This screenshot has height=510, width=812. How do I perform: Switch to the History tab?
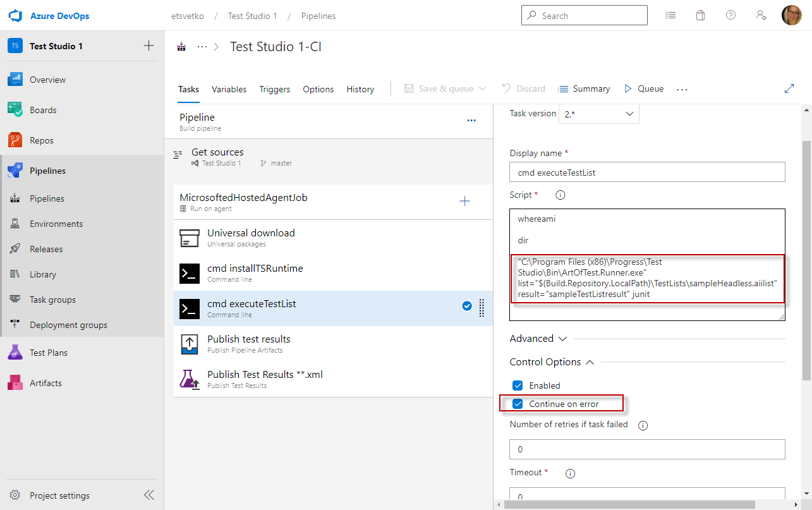click(360, 89)
